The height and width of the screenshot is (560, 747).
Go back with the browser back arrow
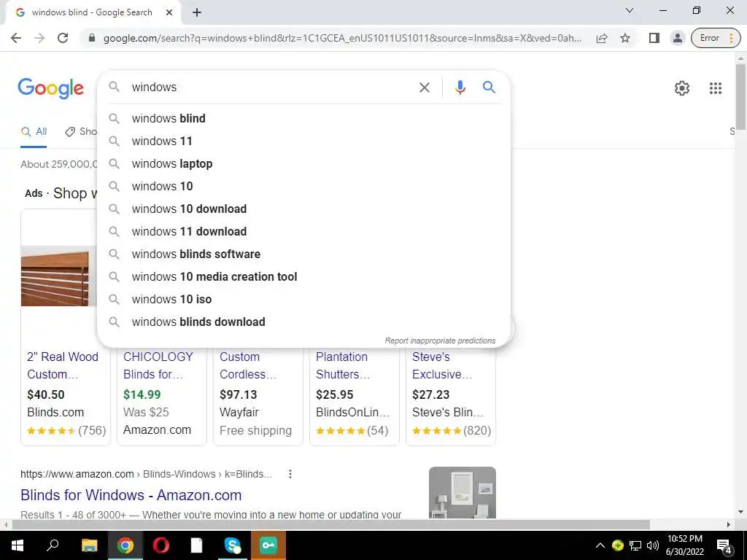pos(16,38)
